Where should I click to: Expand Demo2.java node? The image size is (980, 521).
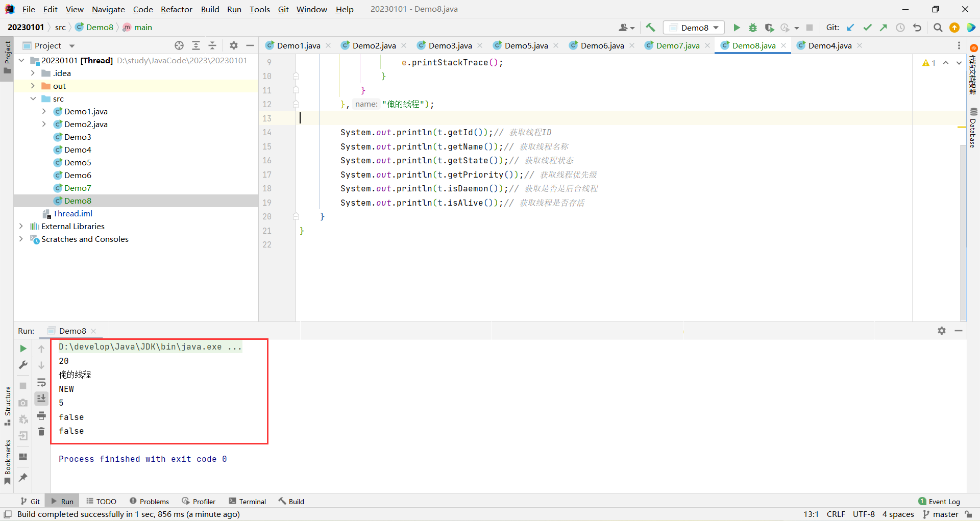[x=44, y=124]
